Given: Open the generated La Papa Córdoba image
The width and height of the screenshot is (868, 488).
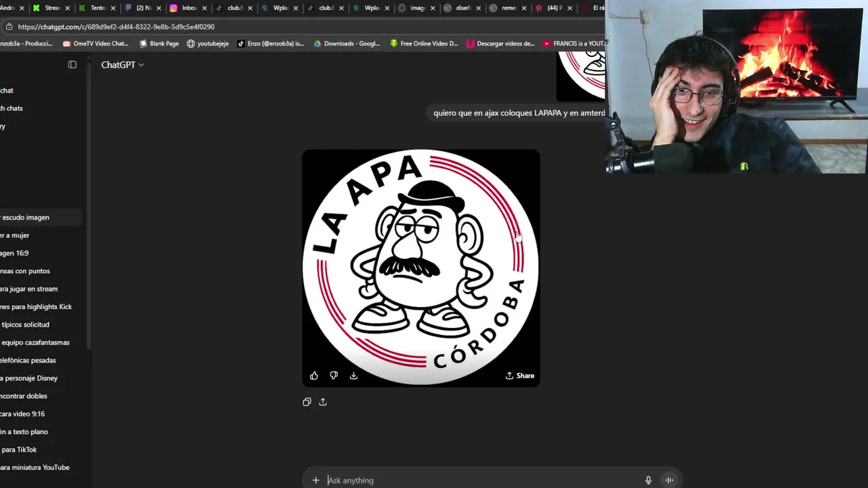Looking at the screenshot, I should (421, 268).
